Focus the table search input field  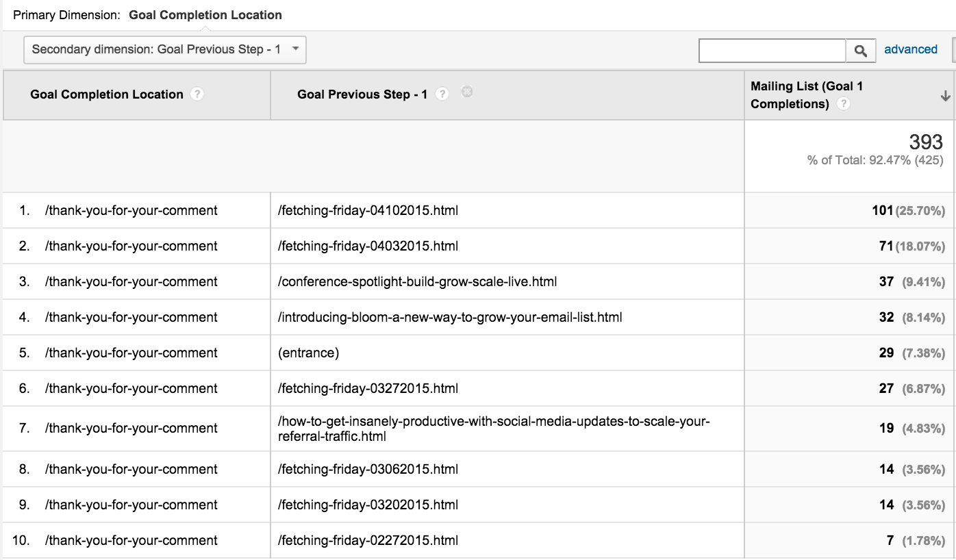tap(772, 51)
